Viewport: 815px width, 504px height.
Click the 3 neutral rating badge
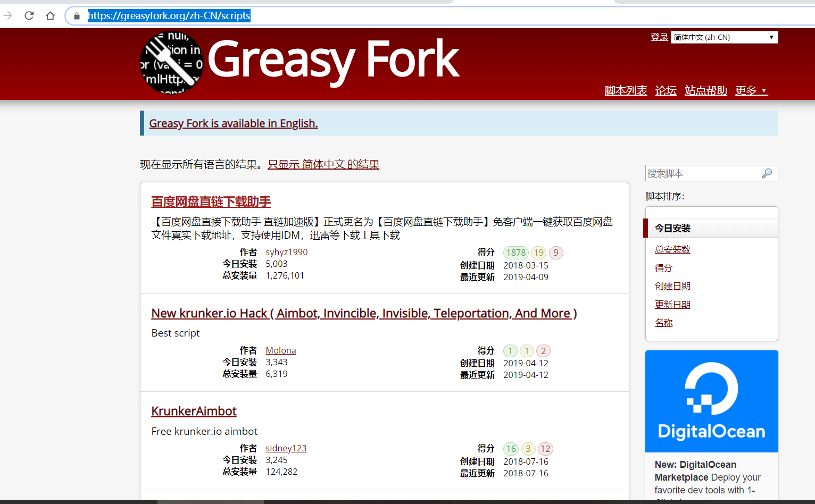528,449
